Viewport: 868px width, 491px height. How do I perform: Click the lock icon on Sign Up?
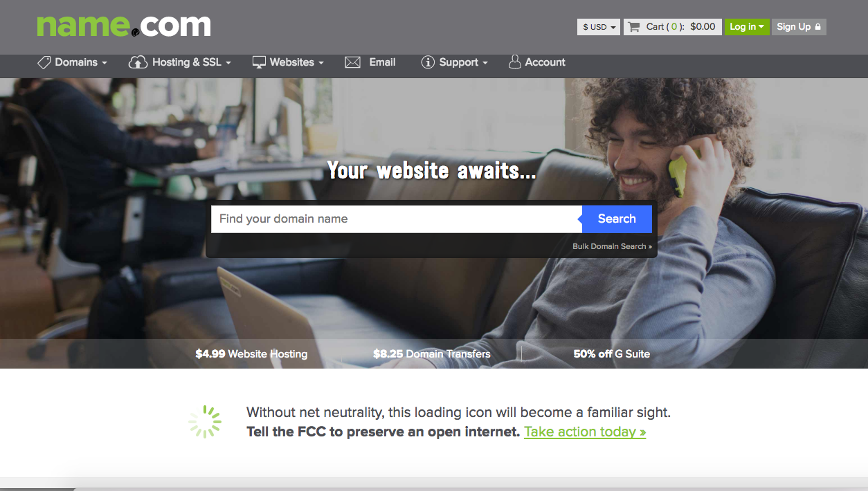818,26
